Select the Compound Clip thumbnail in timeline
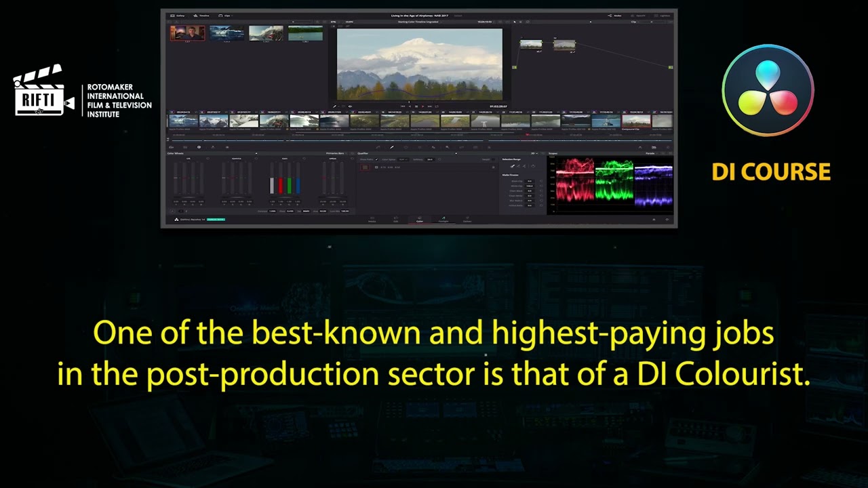The width and height of the screenshot is (868, 488). [x=636, y=121]
